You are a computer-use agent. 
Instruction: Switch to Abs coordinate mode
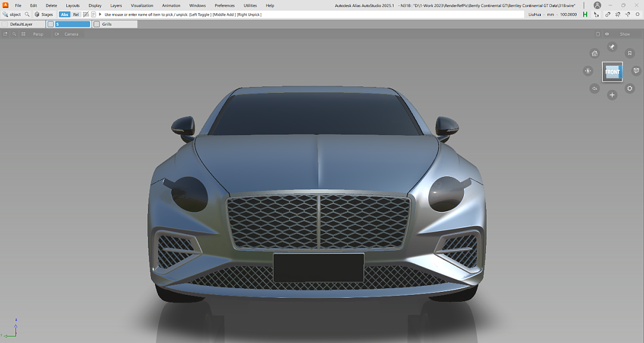64,14
